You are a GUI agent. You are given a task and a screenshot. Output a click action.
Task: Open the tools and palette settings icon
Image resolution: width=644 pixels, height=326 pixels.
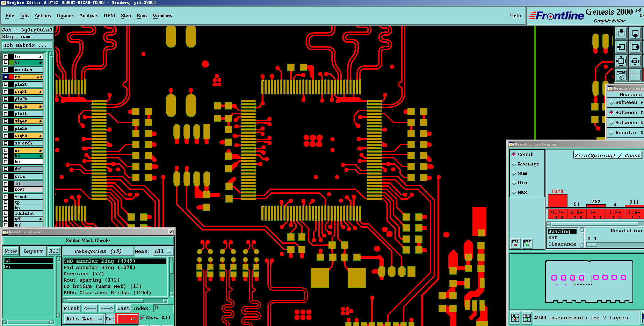[621, 75]
